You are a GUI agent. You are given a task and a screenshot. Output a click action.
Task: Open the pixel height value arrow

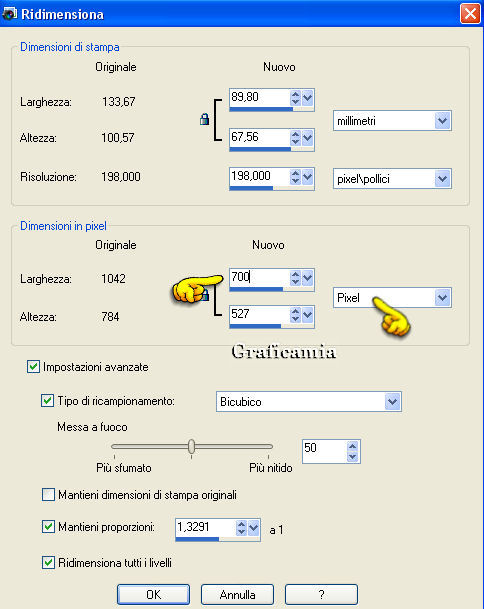(x=307, y=315)
